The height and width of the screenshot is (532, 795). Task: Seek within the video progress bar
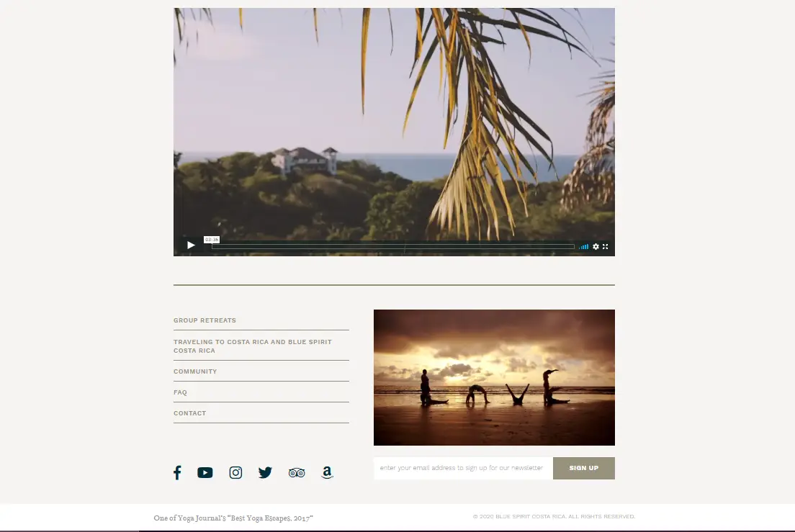coord(392,246)
